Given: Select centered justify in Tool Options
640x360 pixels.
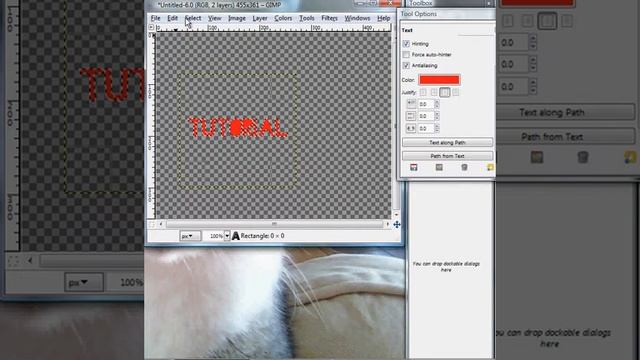Looking at the screenshot, I should click(444, 93).
